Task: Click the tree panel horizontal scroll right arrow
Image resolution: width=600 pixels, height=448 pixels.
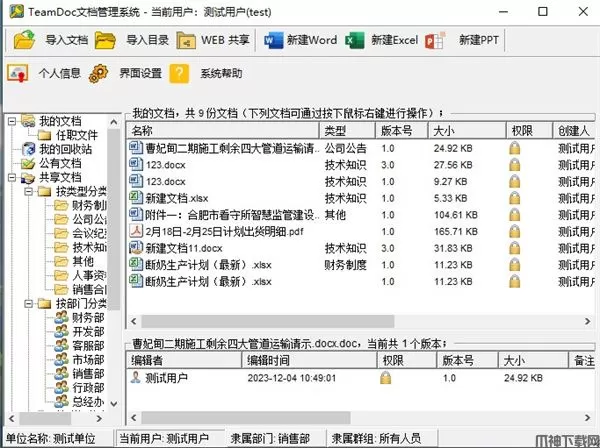Action: click(99, 419)
